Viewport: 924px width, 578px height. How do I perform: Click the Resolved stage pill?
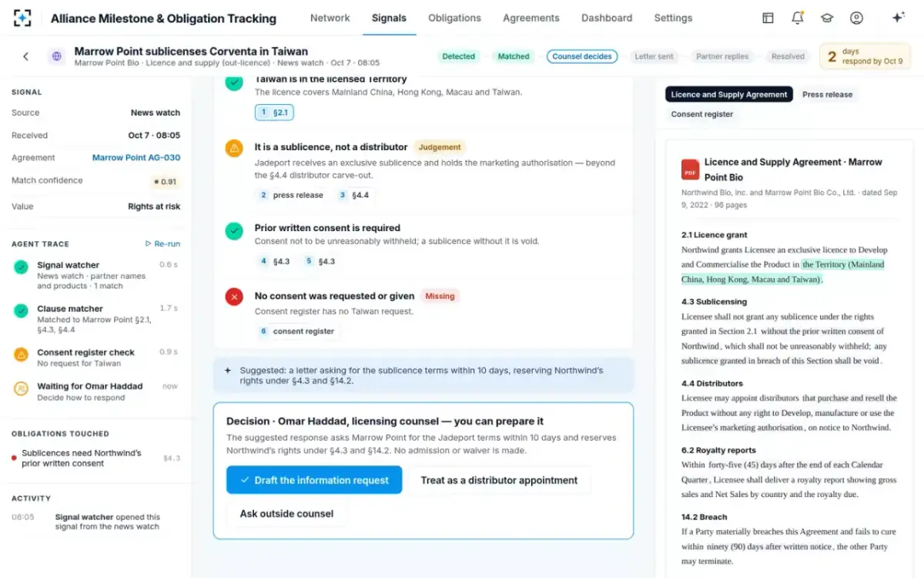point(788,56)
